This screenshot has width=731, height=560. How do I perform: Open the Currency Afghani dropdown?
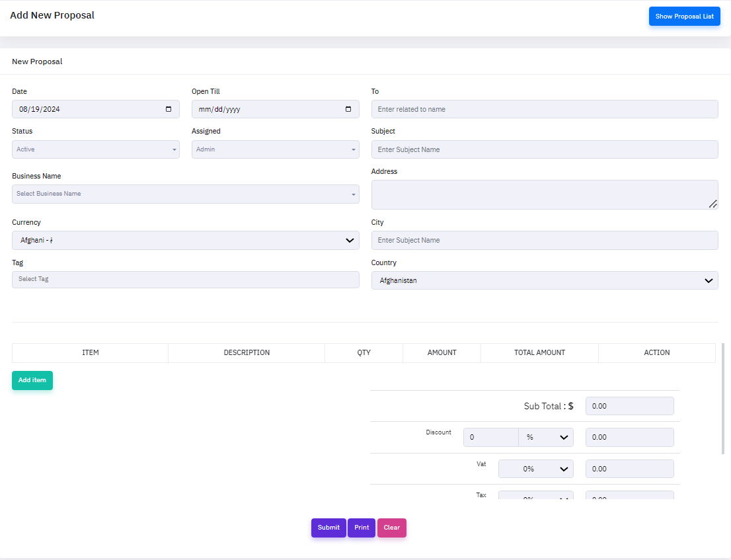pyautogui.click(x=185, y=241)
